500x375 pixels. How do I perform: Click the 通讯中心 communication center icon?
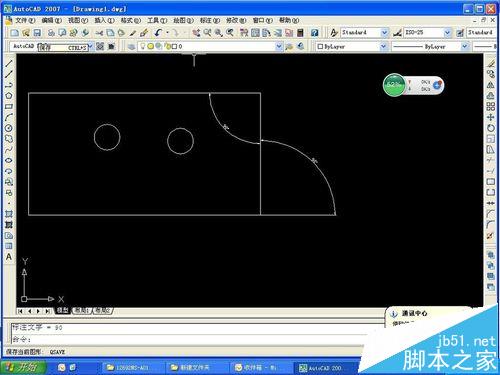click(x=394, y=314)
